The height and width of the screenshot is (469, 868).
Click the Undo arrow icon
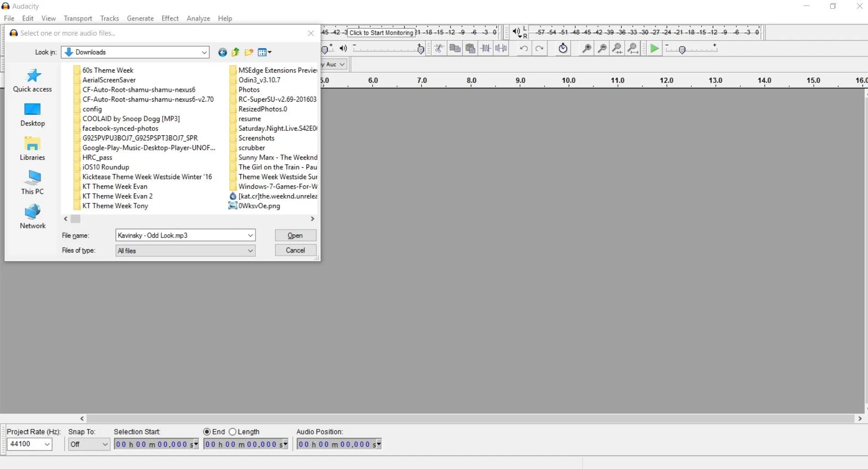tap(524, 48)
